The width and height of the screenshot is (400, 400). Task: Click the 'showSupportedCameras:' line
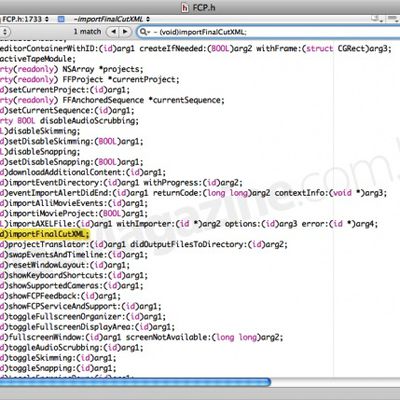pos(72,286)
